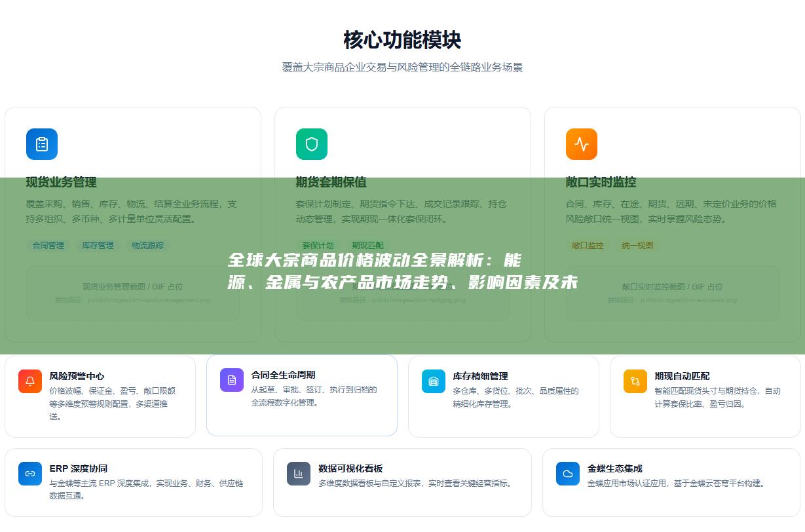Image resolution: width=805 pixels, height=532 pixels.
Task: Select the 套保计划 tag
Action: click(318, 246)
